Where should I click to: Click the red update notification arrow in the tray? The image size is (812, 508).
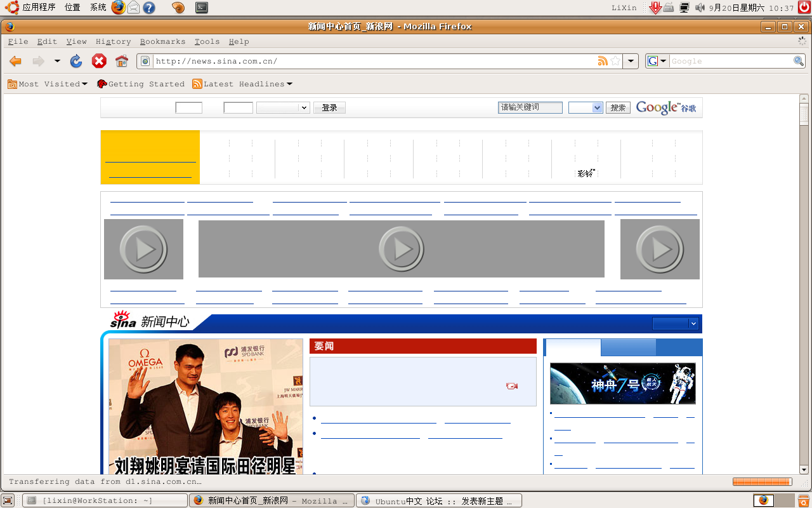click(656, 8)
